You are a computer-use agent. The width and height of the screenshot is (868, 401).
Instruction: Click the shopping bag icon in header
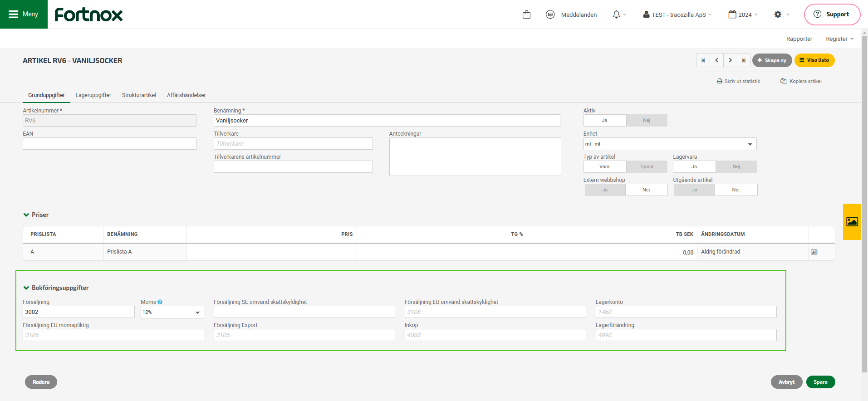(526, 15)
